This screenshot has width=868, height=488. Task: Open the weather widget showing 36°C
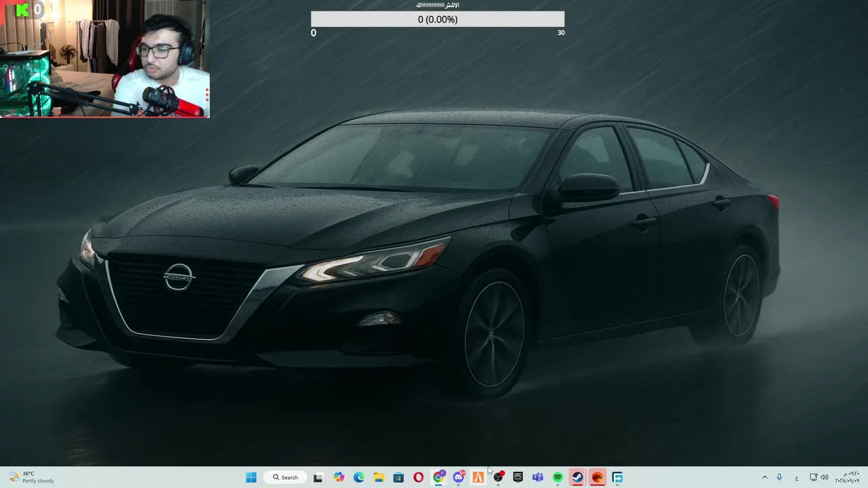[x=32, y=477]
